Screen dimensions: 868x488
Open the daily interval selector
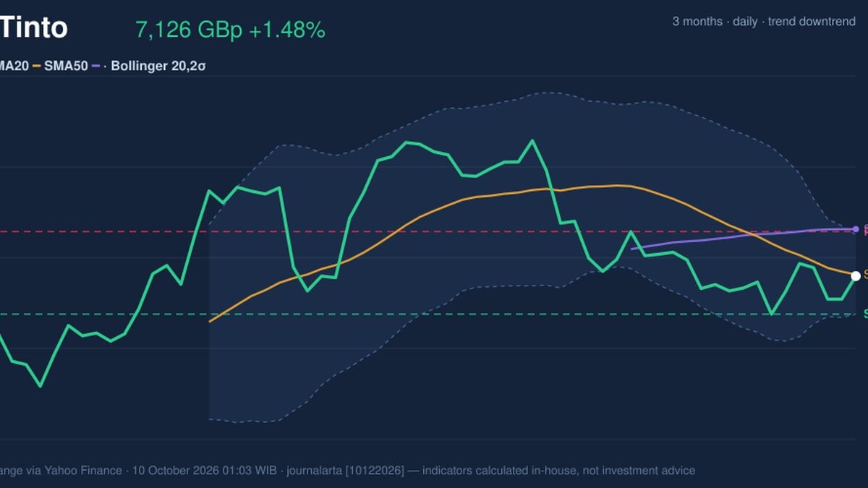tap(745, 22)
